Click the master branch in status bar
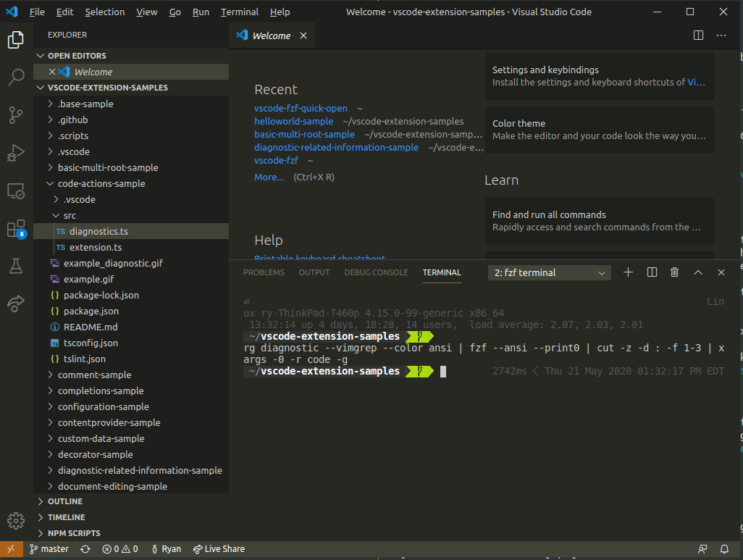 coord(49,549)
